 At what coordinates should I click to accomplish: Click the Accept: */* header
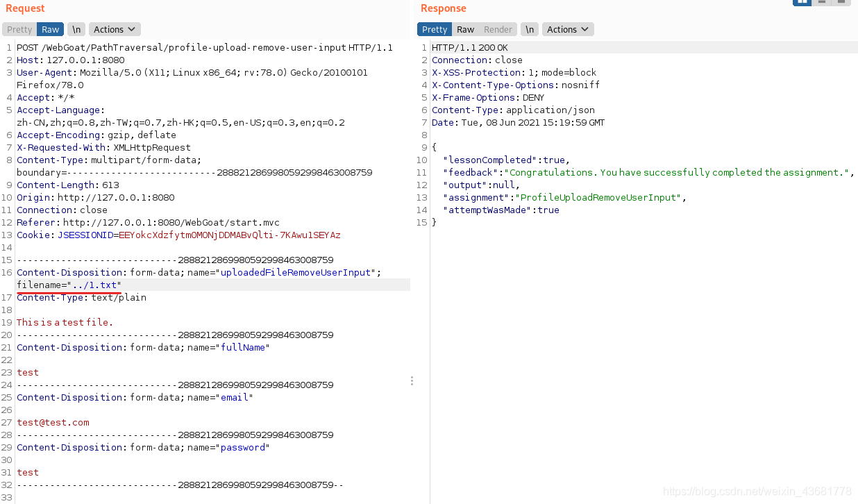46,97
